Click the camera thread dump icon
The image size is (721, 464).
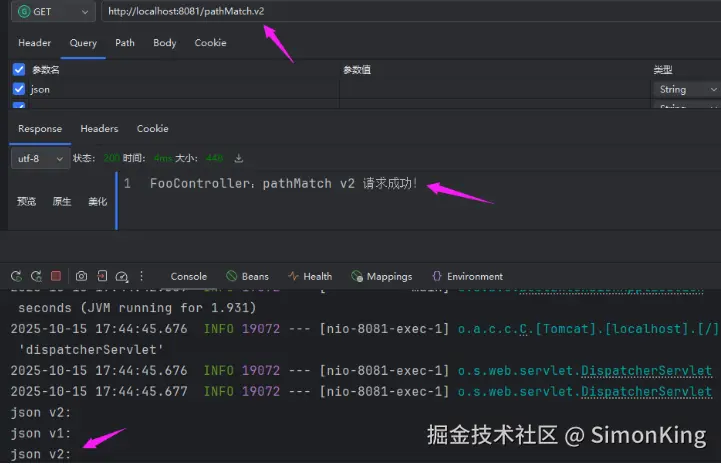click(x=81, y=276)
